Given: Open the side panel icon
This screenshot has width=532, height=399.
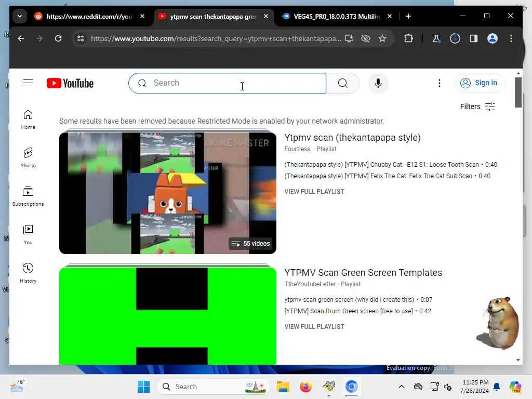Looking at the screenshot, I should 474,38.
